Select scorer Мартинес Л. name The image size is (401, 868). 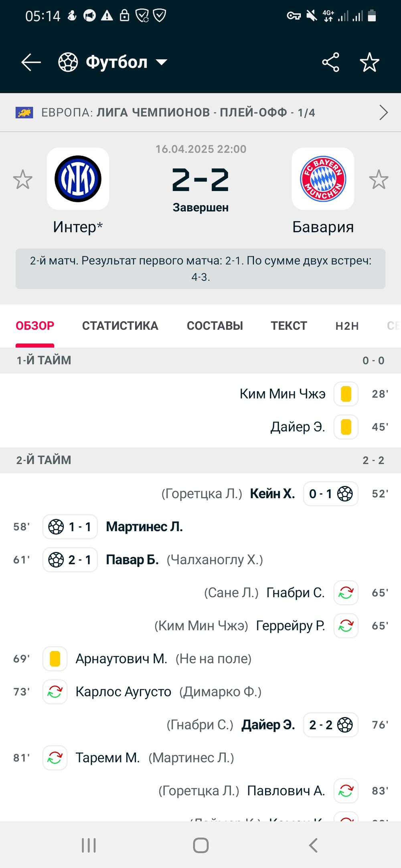[144, 527]
